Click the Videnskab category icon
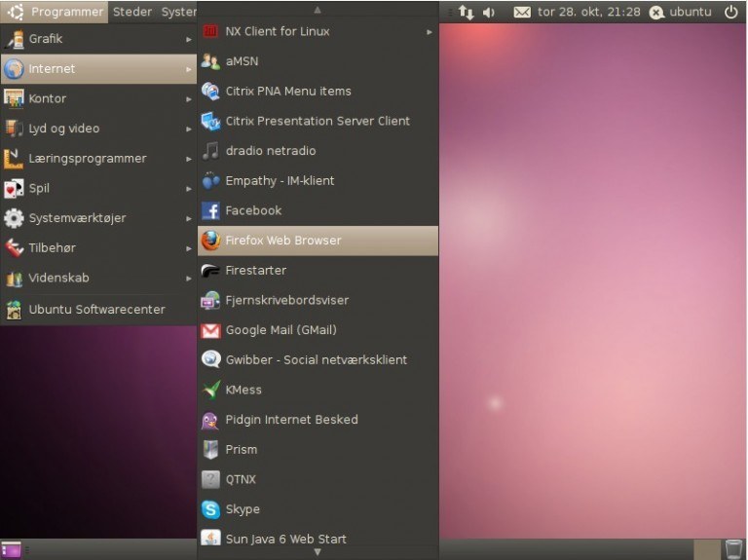 coord(14,279)
